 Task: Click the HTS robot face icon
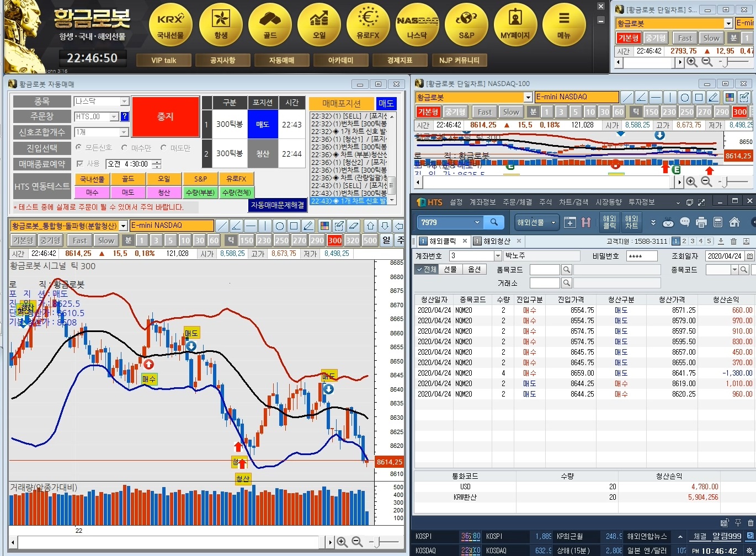coord(668,222)
